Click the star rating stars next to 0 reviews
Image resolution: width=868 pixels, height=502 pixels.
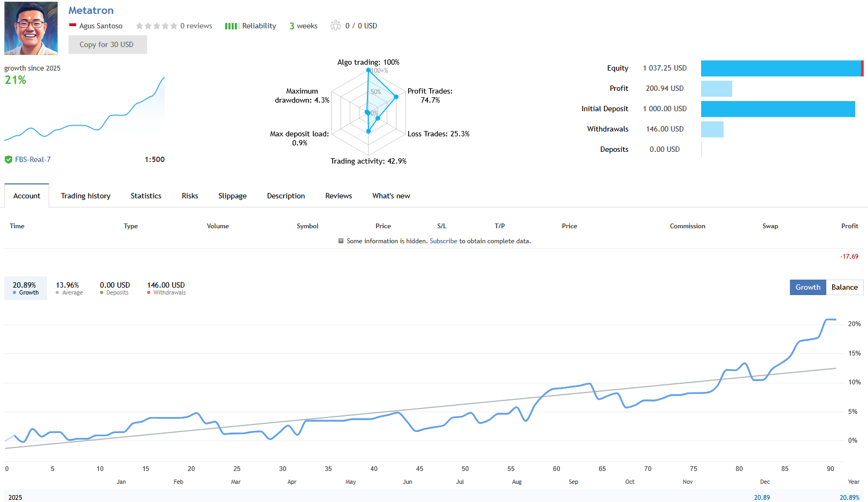156,25
